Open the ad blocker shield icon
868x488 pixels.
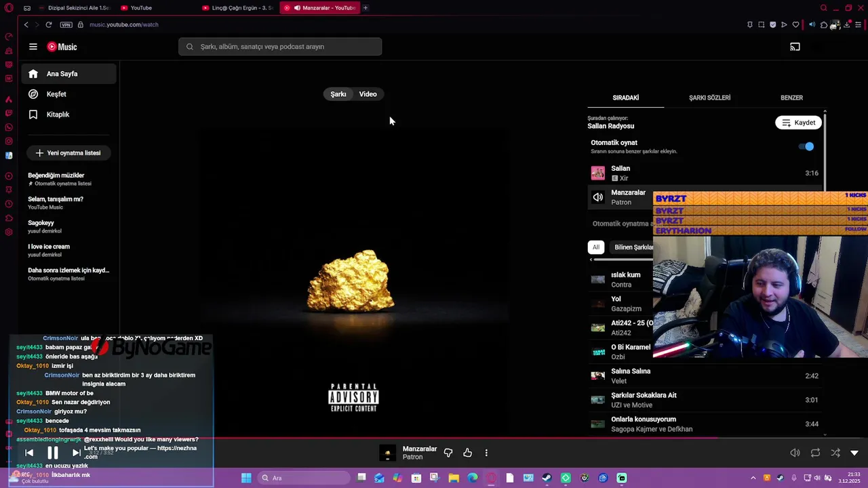click(772, 24)
